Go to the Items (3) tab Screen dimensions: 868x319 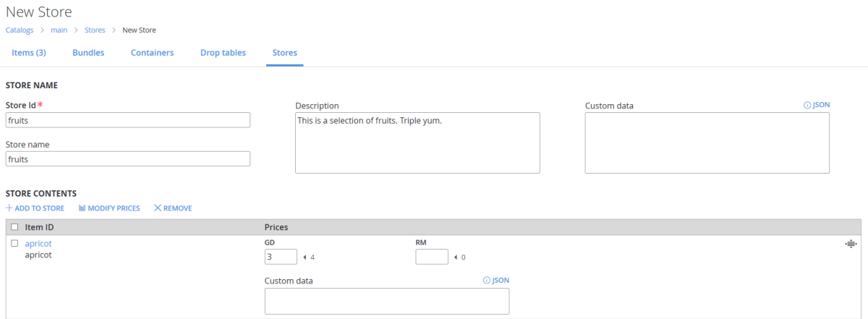click(x=29, y=53)
